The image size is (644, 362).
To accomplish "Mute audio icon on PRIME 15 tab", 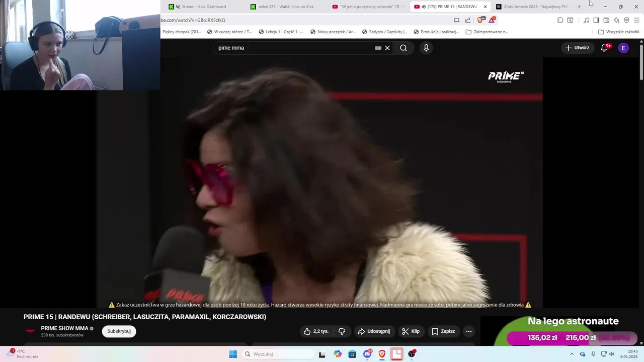I will coord(424,7).
